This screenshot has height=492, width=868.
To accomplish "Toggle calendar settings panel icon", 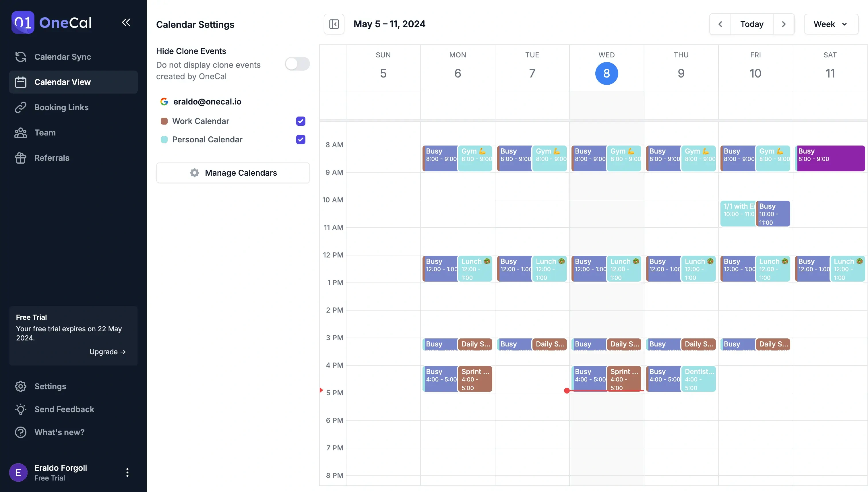I will click(334, 24).
